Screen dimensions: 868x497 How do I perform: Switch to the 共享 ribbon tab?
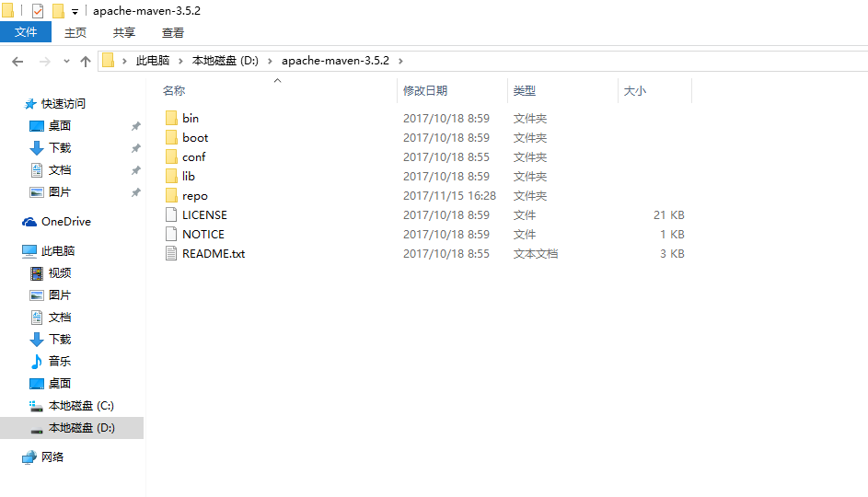pos(124,32)
